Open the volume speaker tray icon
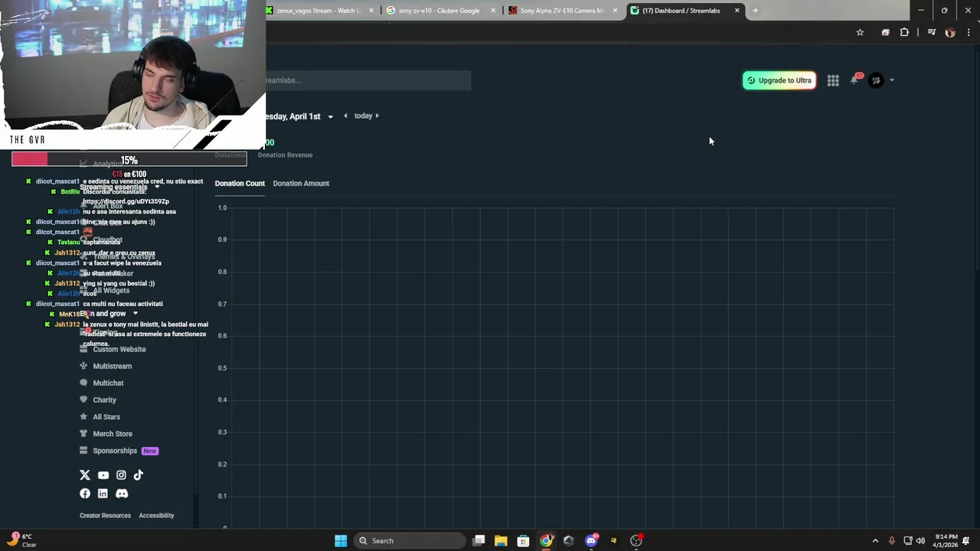 pyautogui.click(x=920, y=541)
